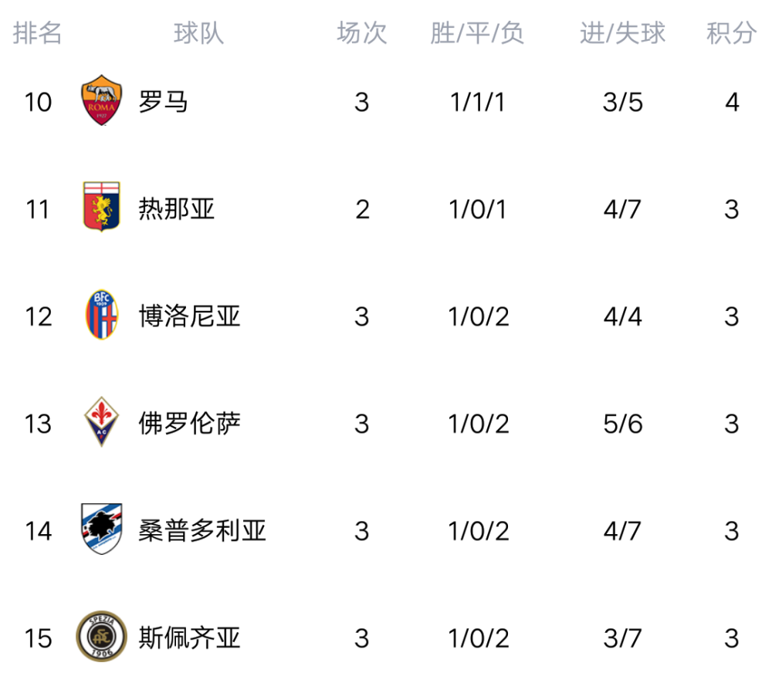The height and width of the screenshot is (700, 772).
Task: Open the 罗马 team name
Action: tap(164, 102)
